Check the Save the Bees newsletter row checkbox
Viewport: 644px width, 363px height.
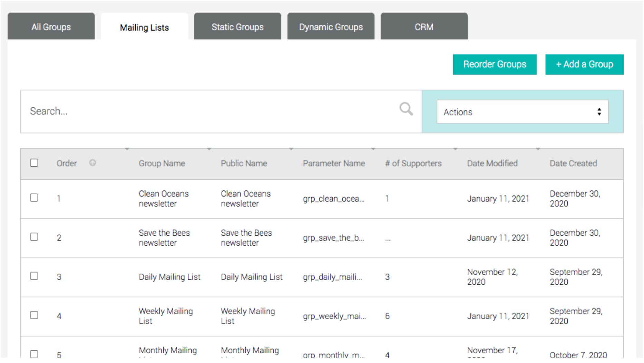(x=34, y=237)
